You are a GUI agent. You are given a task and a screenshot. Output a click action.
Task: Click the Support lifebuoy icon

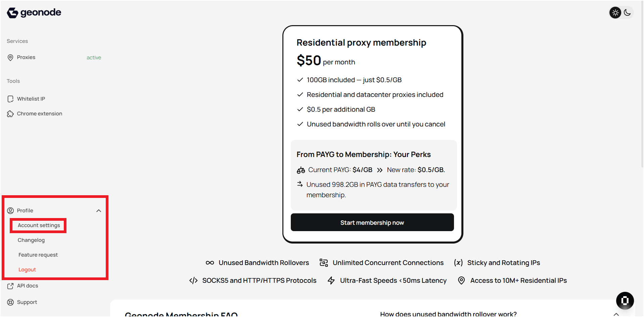10,302
